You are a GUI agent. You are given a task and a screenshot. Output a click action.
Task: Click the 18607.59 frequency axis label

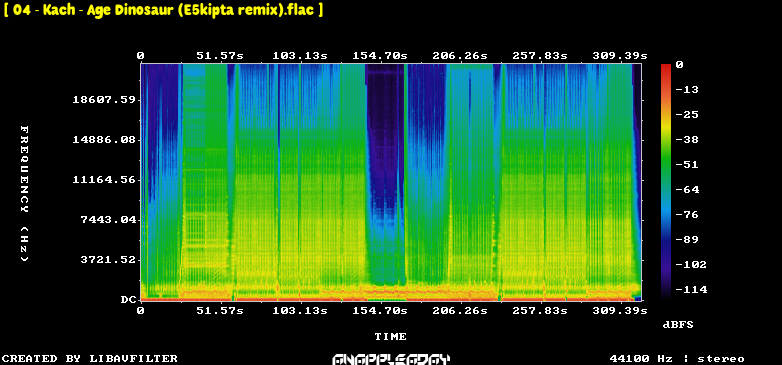[104, 100]
